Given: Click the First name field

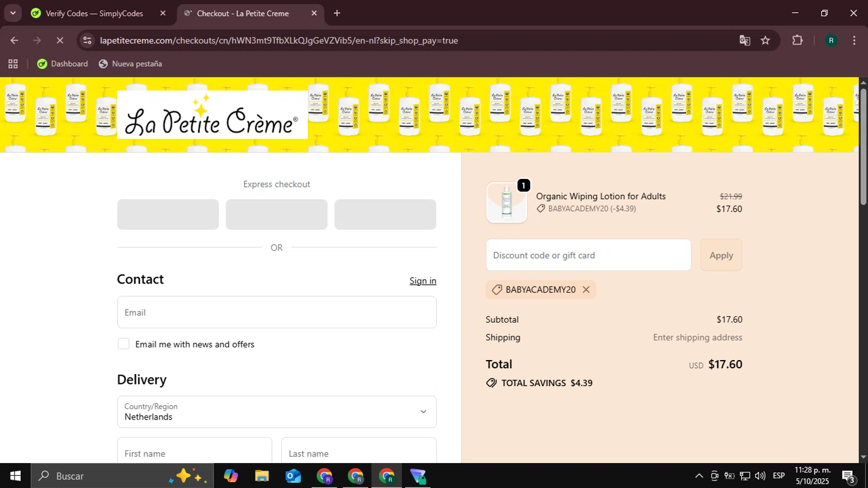Looking at the screenshot, I should click(194, 450).
